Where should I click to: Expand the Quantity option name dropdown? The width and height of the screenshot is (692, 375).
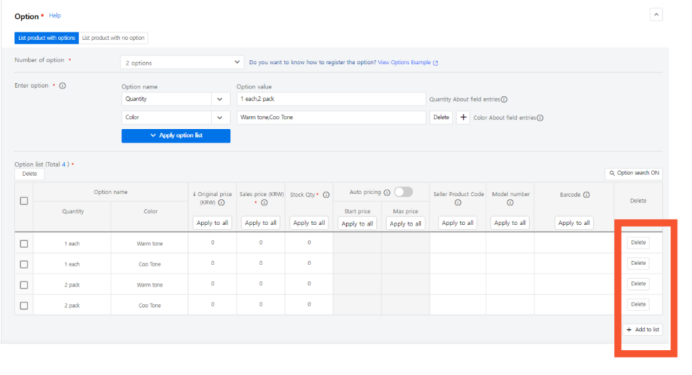tap(220, 99)
